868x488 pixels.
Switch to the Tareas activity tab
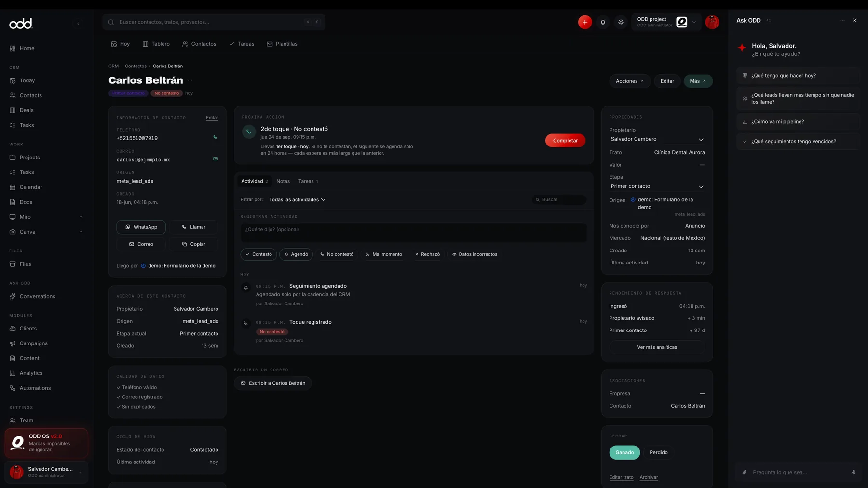pyautogui.click(x=308, y=181)
